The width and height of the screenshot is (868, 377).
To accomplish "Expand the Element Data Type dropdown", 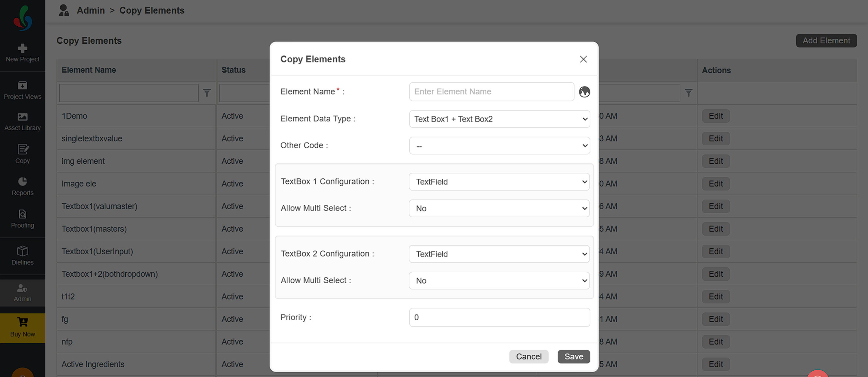I will (499, 119).
